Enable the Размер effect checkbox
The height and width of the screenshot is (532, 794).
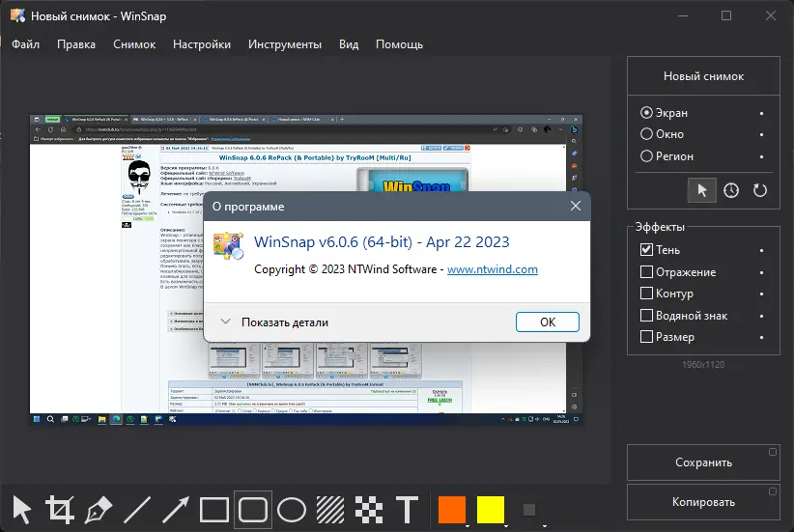point(646,337)
